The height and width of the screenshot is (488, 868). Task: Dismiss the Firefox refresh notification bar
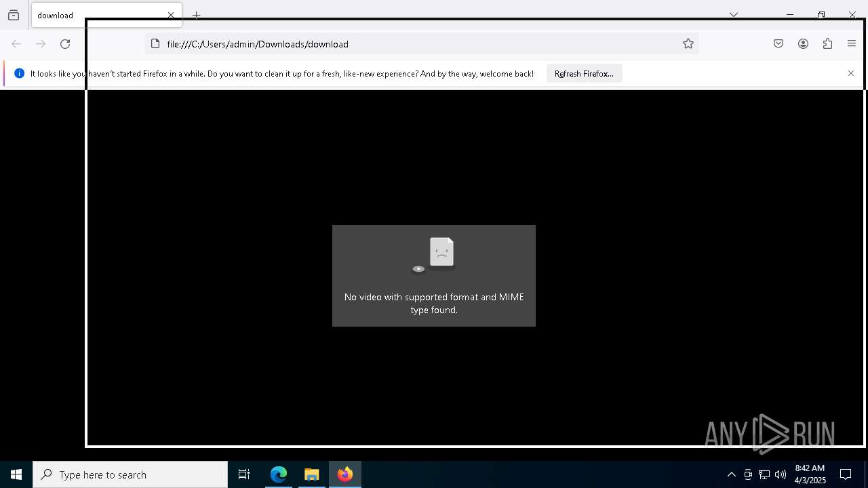point(851,73)
